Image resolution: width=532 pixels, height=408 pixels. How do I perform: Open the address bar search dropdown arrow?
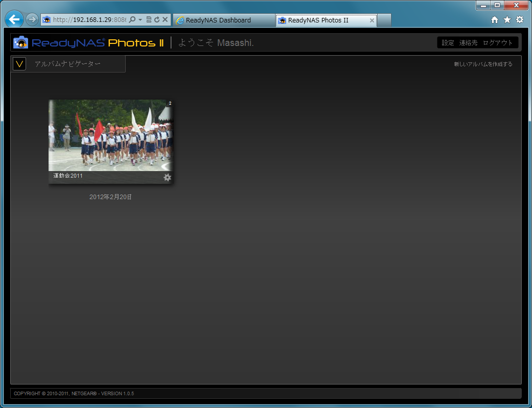tap(140, 20)
